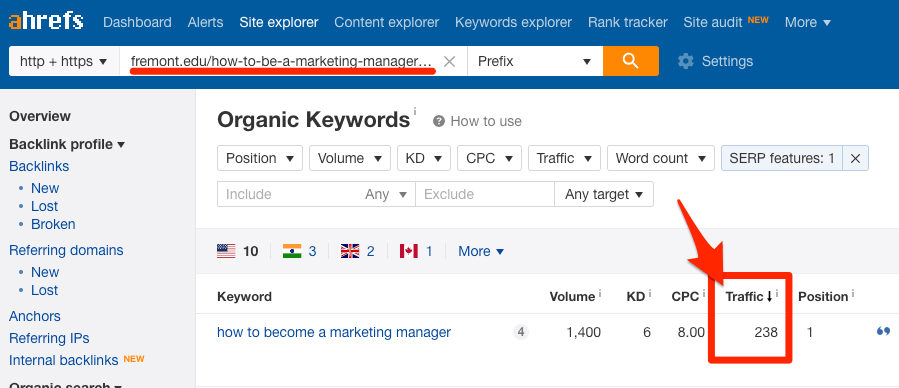This screenshot has width=899, height=388.
Task: Remove the SERP features filter
Action: point(855,158)
